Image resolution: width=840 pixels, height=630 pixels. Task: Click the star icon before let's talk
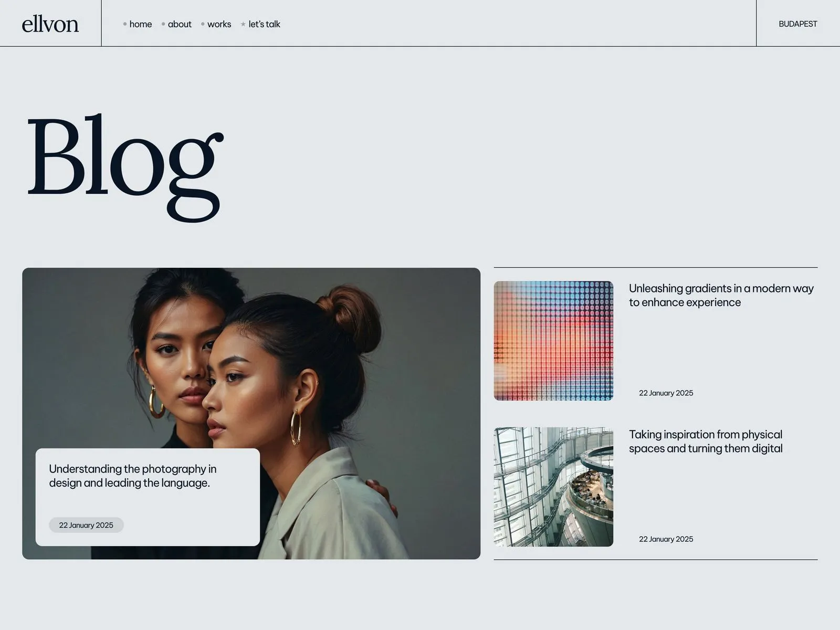tap(243, 24)
